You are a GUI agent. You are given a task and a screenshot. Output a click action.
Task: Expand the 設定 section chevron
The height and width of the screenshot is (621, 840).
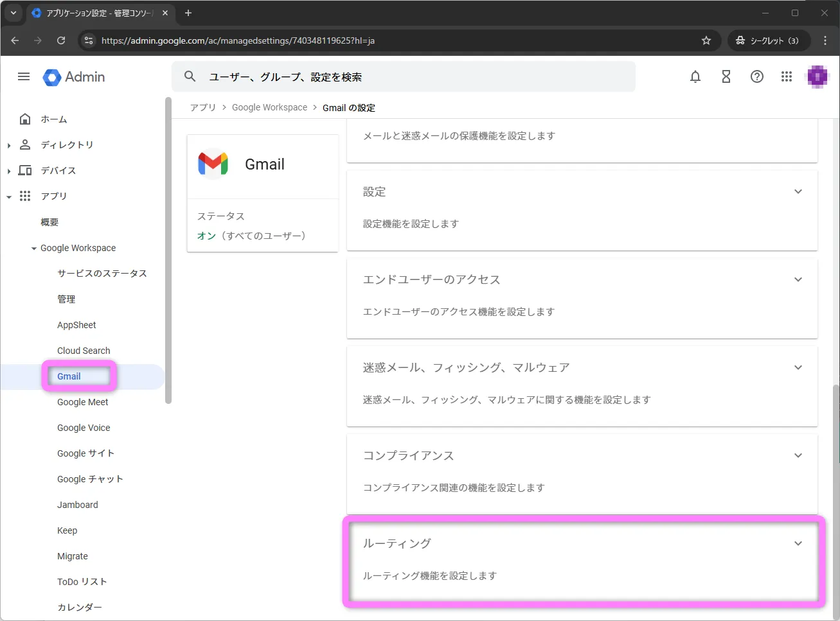(798, 191)
